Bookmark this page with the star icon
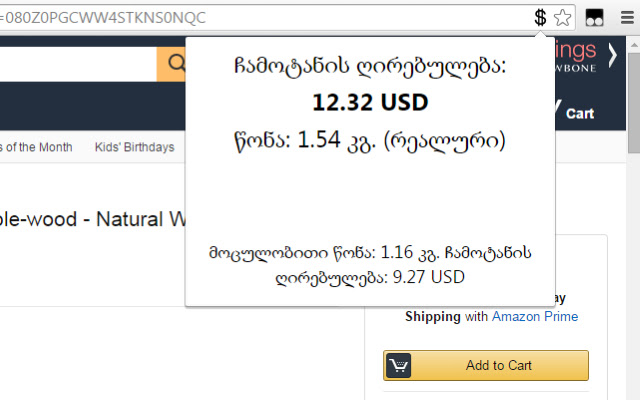 point(563,16)
